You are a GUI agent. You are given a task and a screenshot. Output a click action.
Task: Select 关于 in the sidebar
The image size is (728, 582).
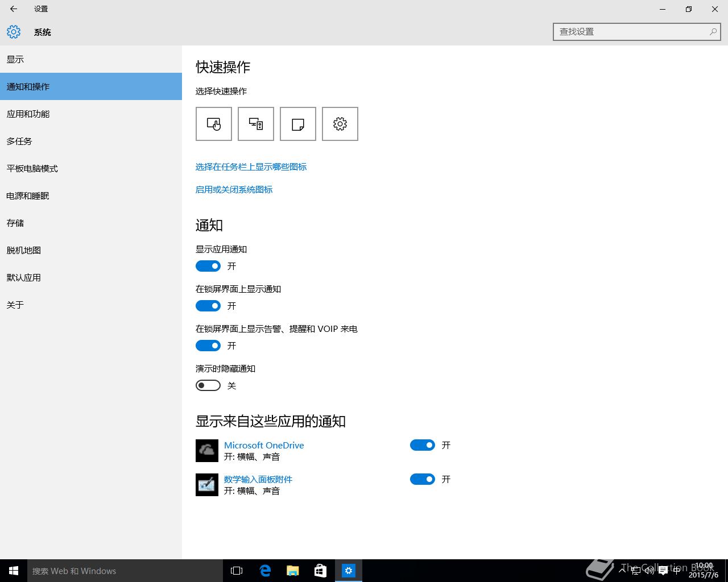[91, 305]
